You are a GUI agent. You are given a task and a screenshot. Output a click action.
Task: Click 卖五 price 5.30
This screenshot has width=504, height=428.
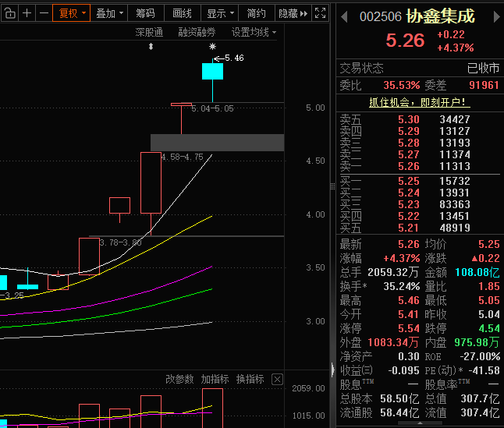tap(409, 119)
